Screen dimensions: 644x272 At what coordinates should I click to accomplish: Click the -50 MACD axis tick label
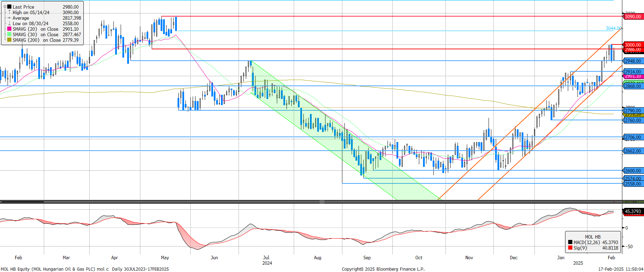pos(629,246)
